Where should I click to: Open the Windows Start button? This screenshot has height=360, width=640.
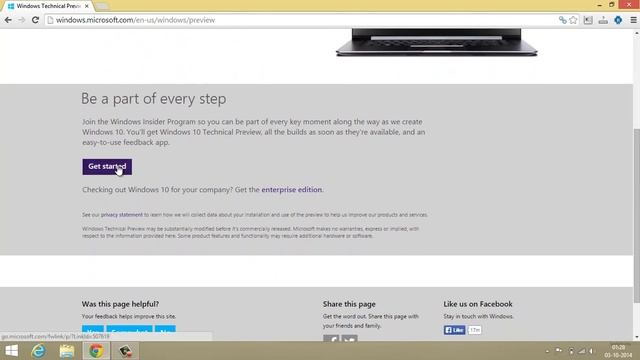click(x=11, y=351)
